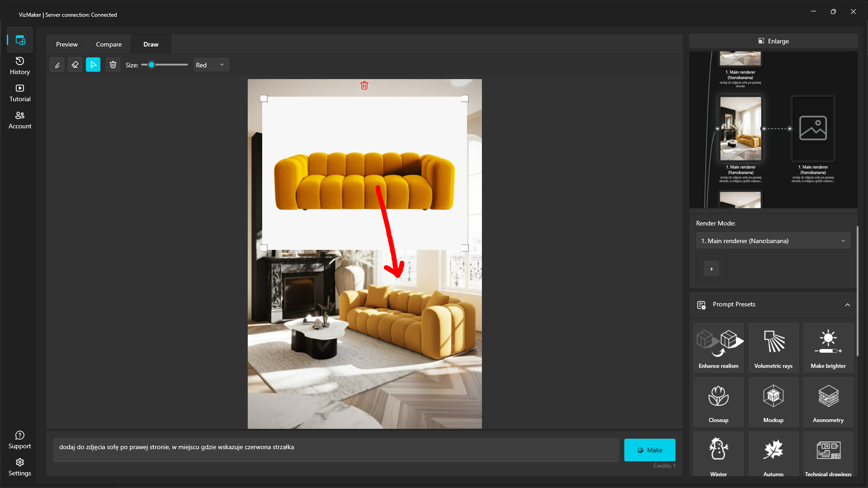868x488 pixels.
Task: Open the Render Mode dropdown
Action: [x=773, y=240]
